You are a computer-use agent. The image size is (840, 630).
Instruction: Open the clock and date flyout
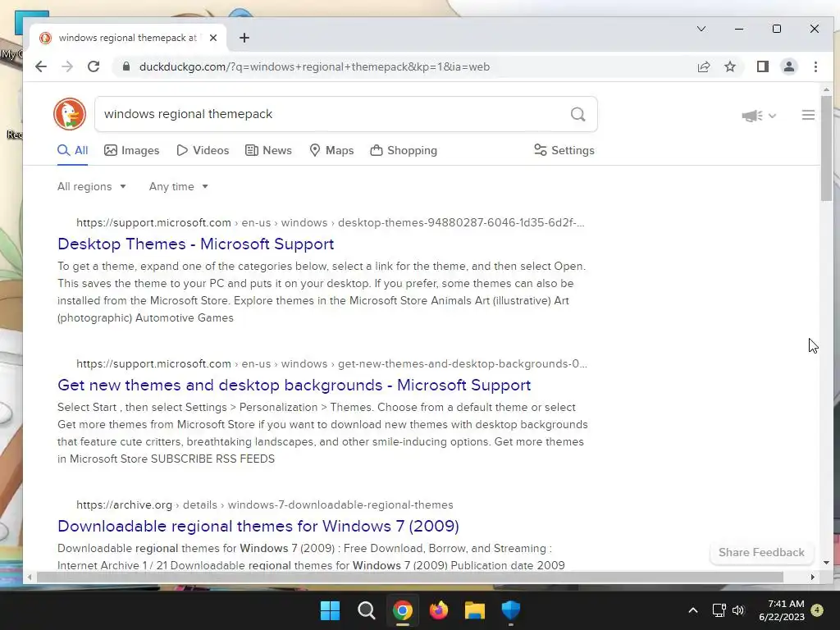[782, 610]
